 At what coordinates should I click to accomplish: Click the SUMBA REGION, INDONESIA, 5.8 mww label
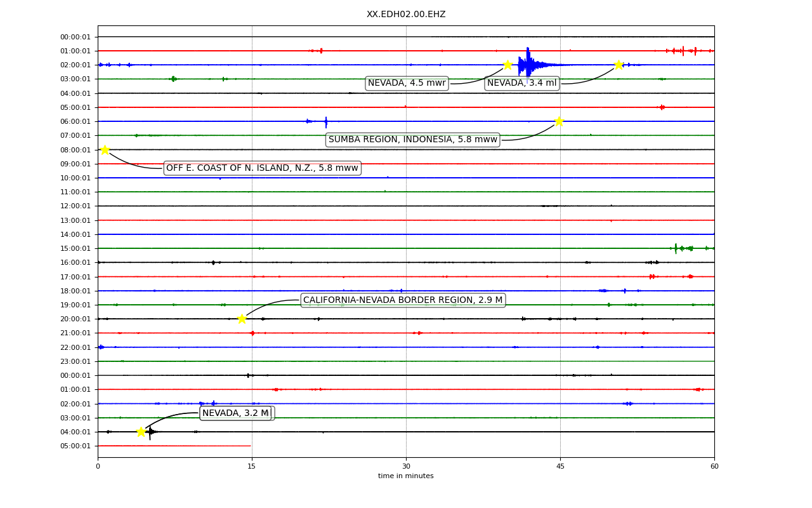[x=413, y=140]
